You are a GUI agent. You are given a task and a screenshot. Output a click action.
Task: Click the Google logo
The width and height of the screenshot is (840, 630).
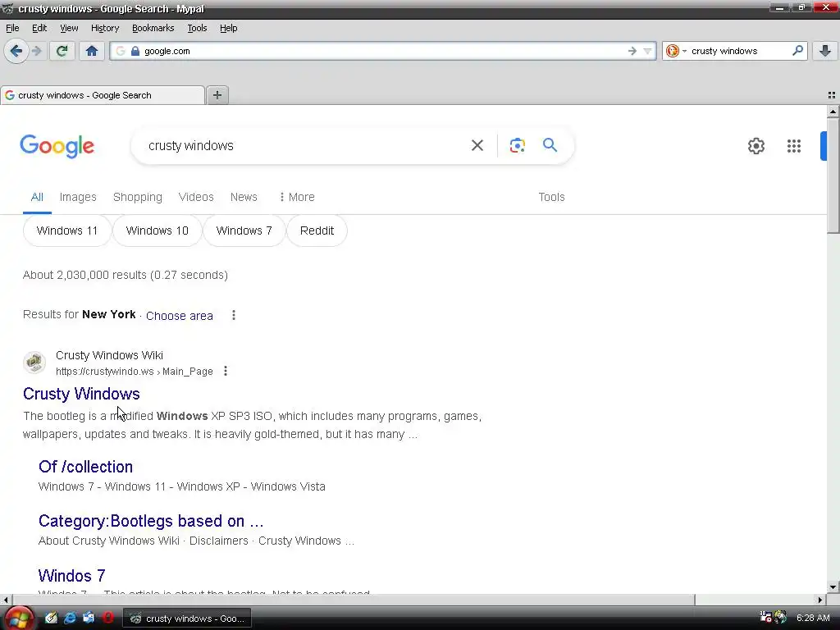click(57, 146)
